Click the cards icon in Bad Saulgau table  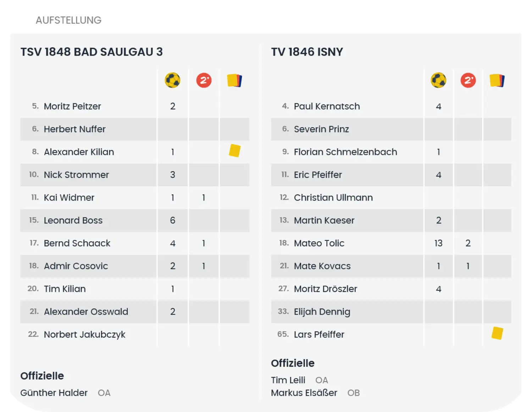[x=234, y=80]
